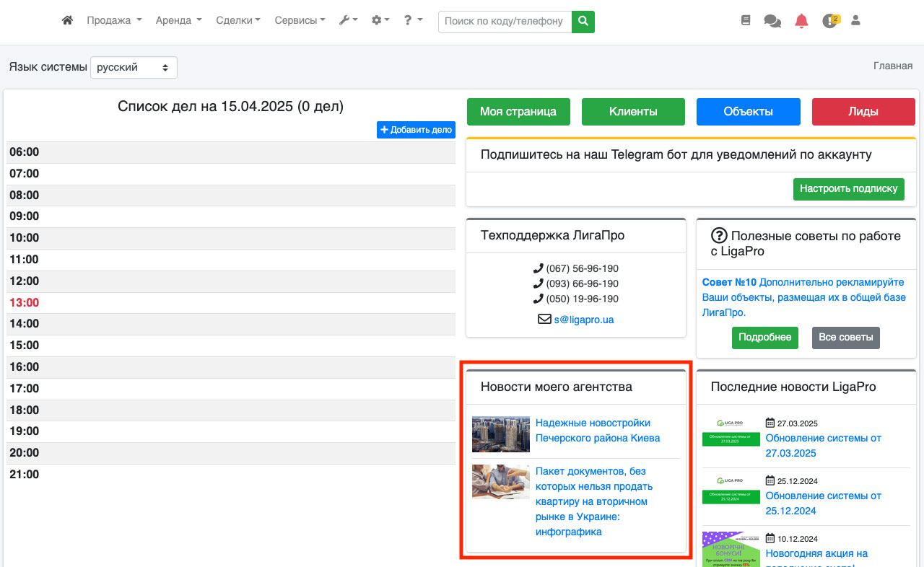Click the alert icon with badge 2
The image size is (924, 567).
830,21
